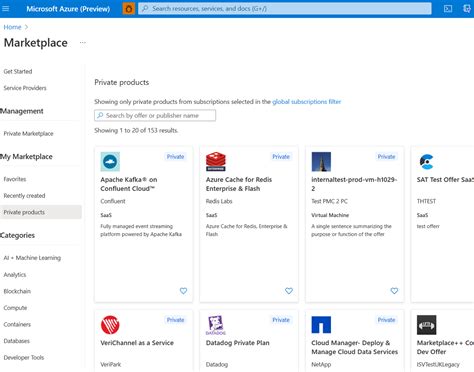Open Cloud Manager- Deploy & Manage Cloud Data Services
The height and width of the screenshot is (372, 474).
coord(354,347)
